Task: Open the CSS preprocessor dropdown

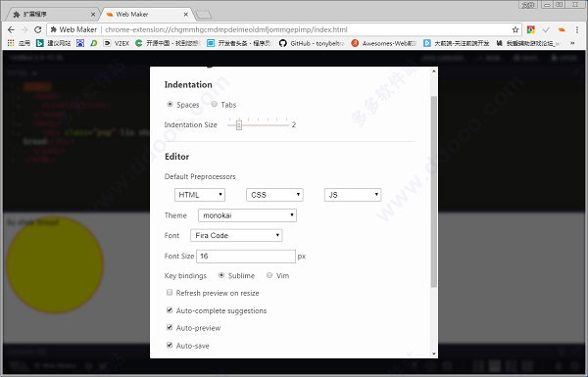Action: [x=274, y=195]
